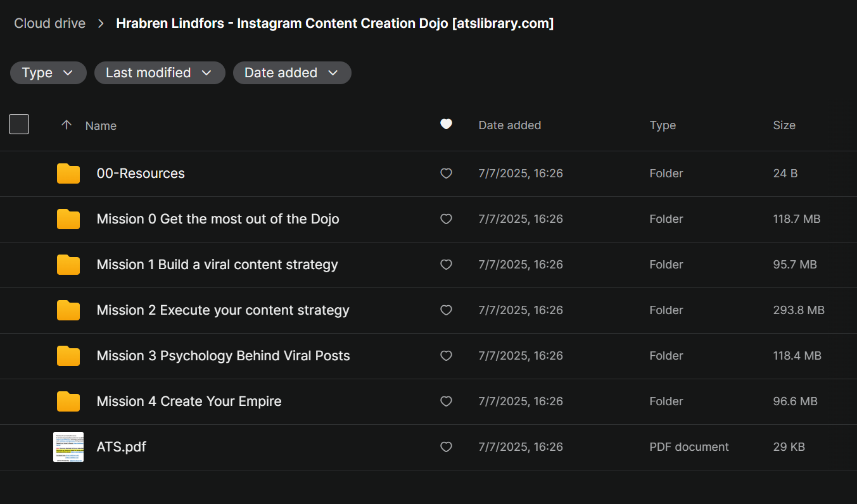The width and height of the screenshot is (857, 504).
Task: Click the 118.7 MB size value
Action: (x=797, y=219)
